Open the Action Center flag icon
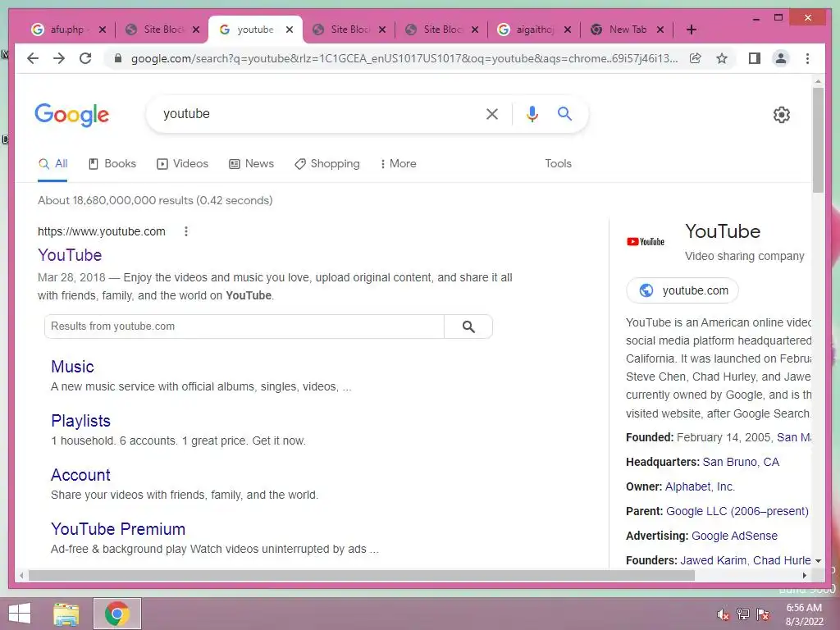 [763, 614]
